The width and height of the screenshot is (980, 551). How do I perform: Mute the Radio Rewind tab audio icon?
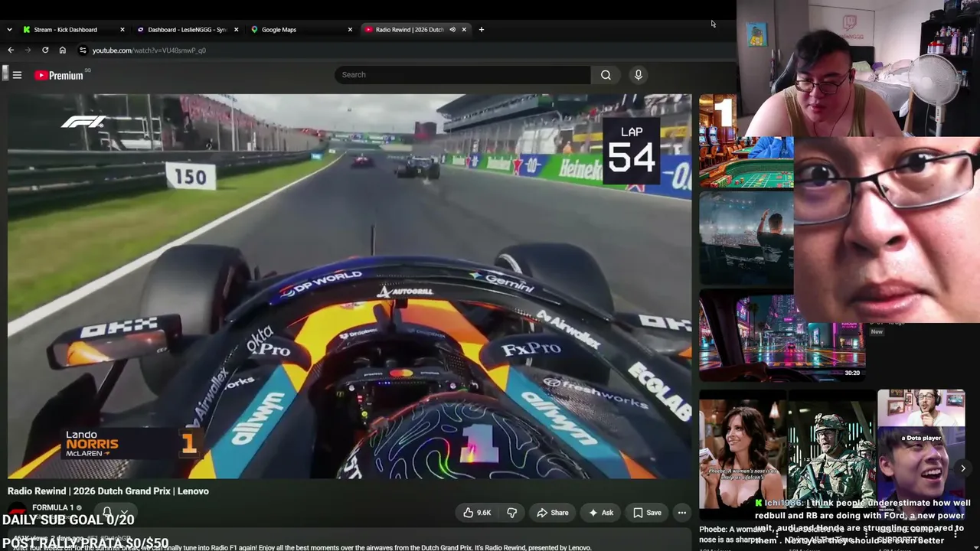452,29
